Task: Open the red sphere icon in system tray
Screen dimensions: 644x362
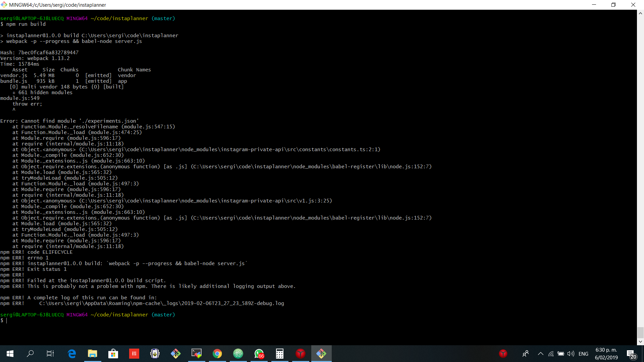Action: pos(503,354)
